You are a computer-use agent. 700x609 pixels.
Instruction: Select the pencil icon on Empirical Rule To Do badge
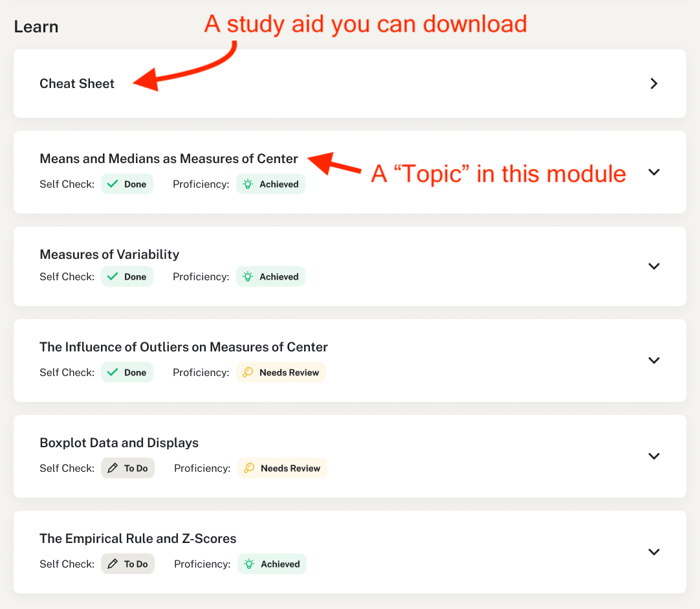coord(114,564)
